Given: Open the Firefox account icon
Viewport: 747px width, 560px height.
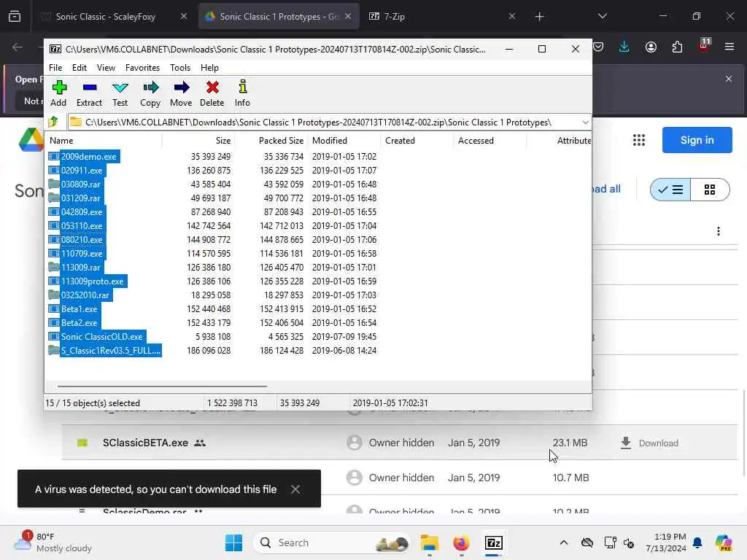Looking at the screenshot, I should 651,47.
